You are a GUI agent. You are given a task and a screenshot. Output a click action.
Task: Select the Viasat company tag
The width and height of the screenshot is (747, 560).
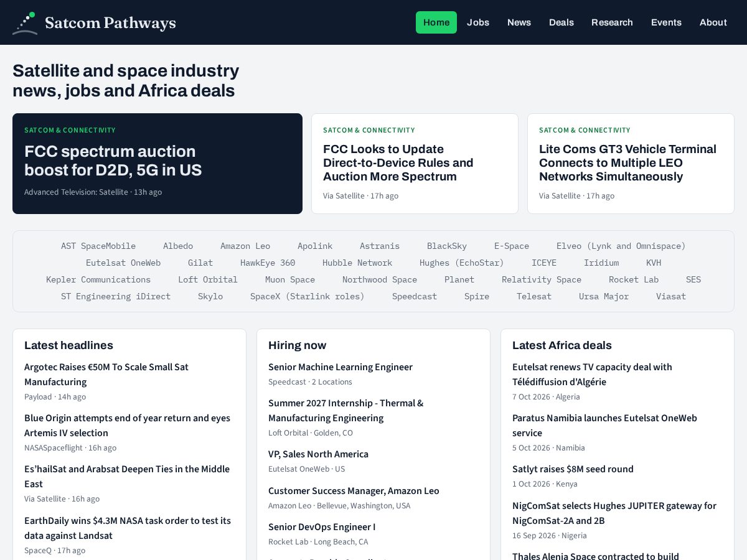(671, 296)
